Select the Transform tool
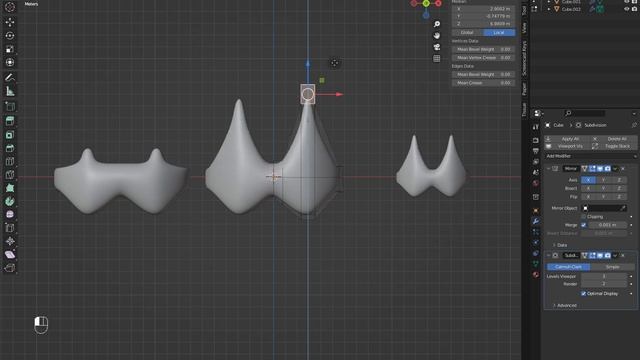640x360 pixels. coord(10,62)
